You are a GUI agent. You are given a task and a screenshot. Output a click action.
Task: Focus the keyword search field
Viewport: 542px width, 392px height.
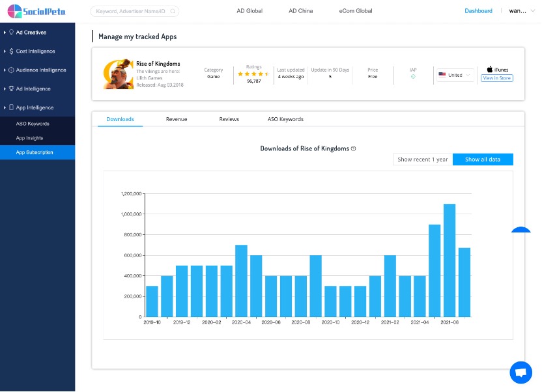point(134,11)
